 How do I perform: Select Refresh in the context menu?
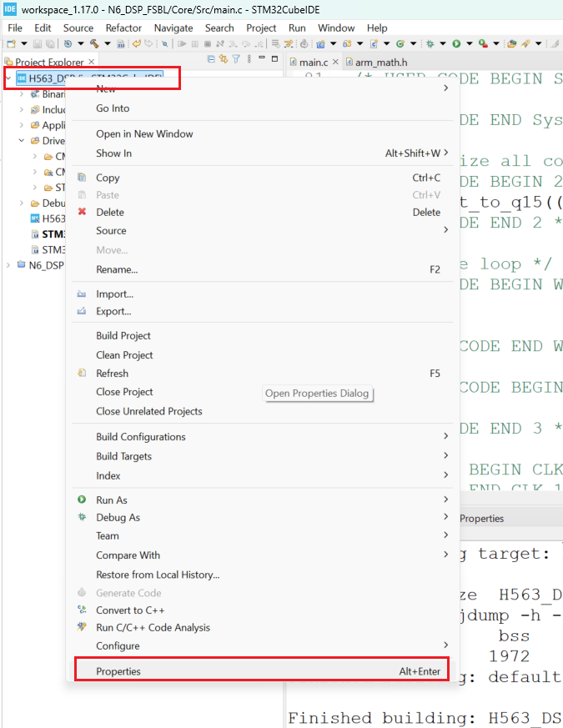(262, 374)
